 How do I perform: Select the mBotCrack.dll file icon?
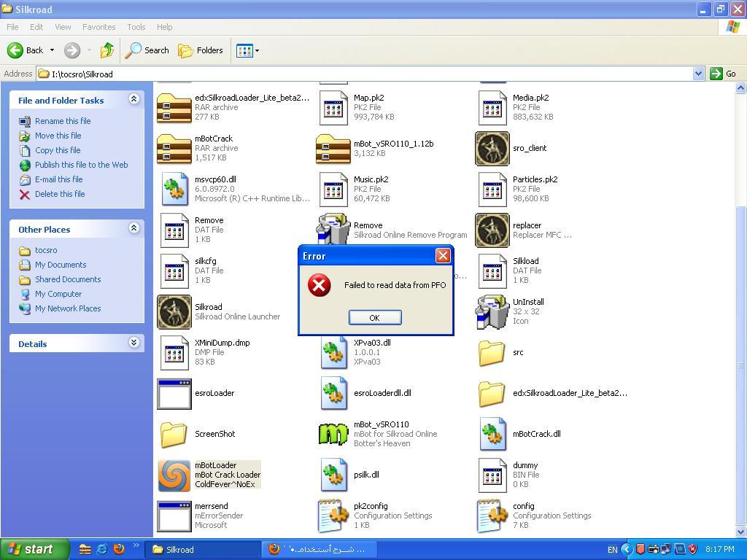pos(492,435)
